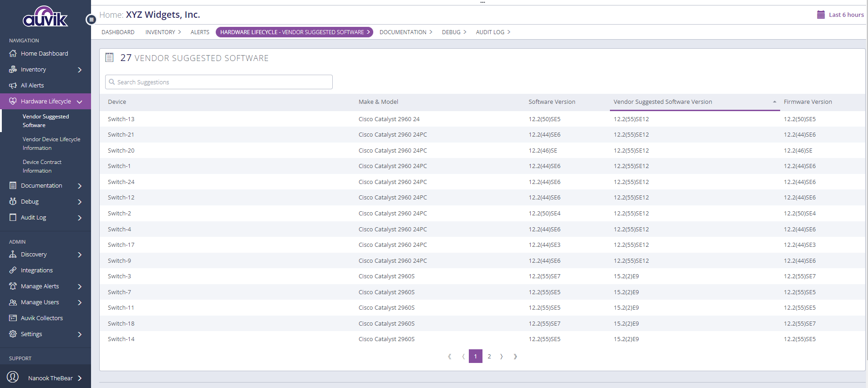Open the Debug top navigation menu

[454, 32]
